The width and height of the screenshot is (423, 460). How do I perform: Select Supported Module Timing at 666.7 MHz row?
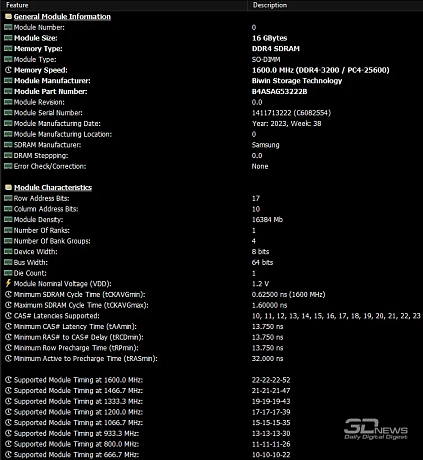pos(211,454)
